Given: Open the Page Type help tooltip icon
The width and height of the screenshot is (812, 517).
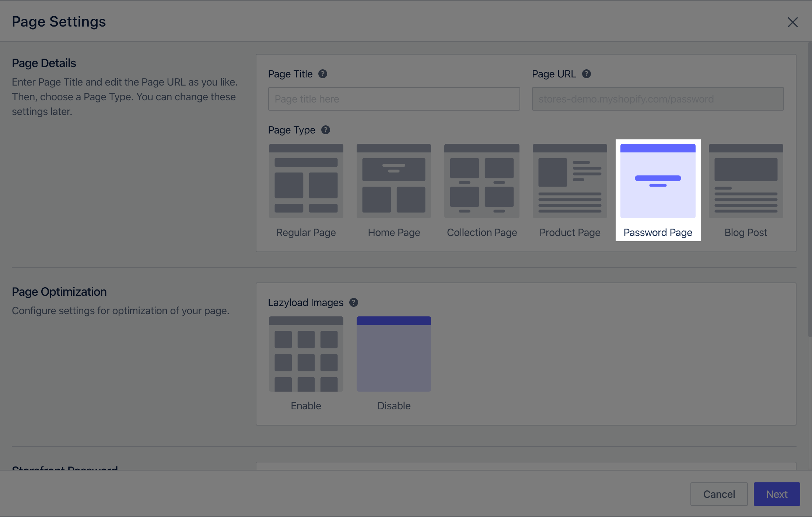Looking at the screenshot, I should point(326,130).
